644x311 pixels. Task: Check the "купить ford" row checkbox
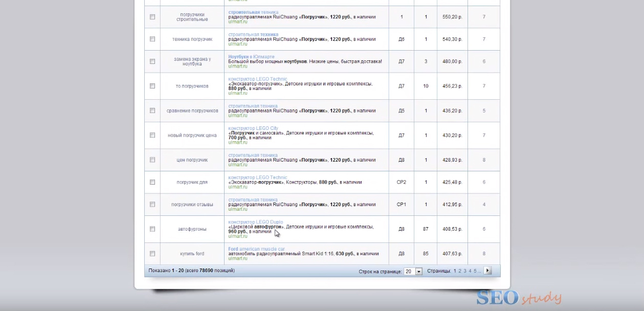click(152, 254)
